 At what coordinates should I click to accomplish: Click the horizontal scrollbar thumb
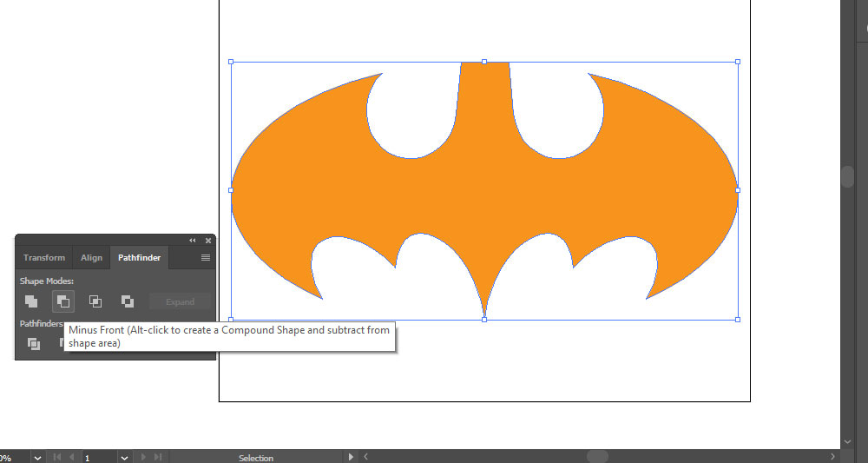click(597, 457)
